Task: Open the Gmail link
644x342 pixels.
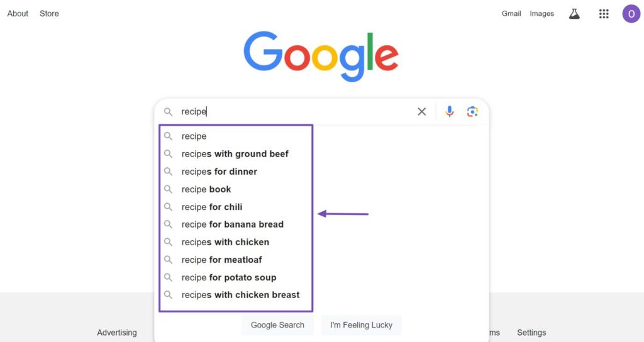Action: tap(511, 14)
